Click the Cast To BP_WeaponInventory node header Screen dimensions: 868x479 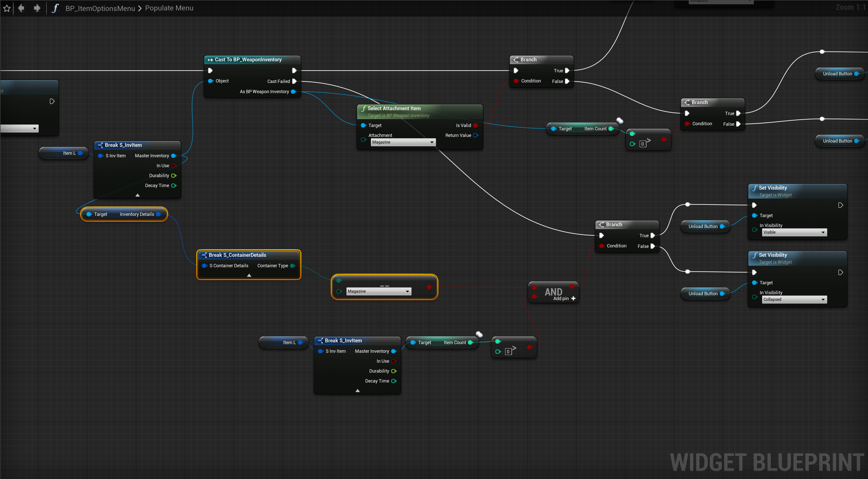[x=248, y=60]
